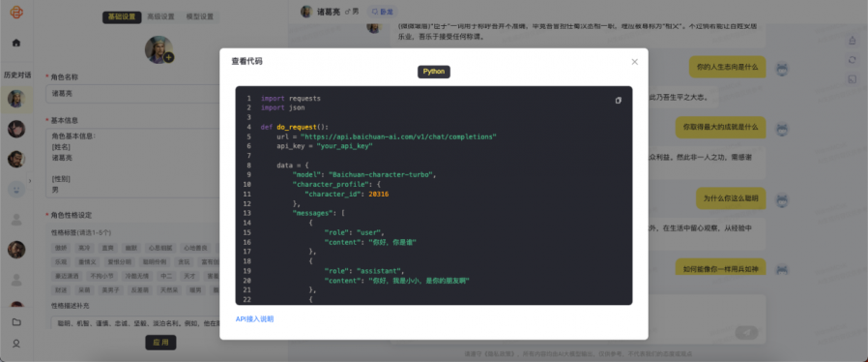Toggle the 财迷 personality tag

coord(61,289)
